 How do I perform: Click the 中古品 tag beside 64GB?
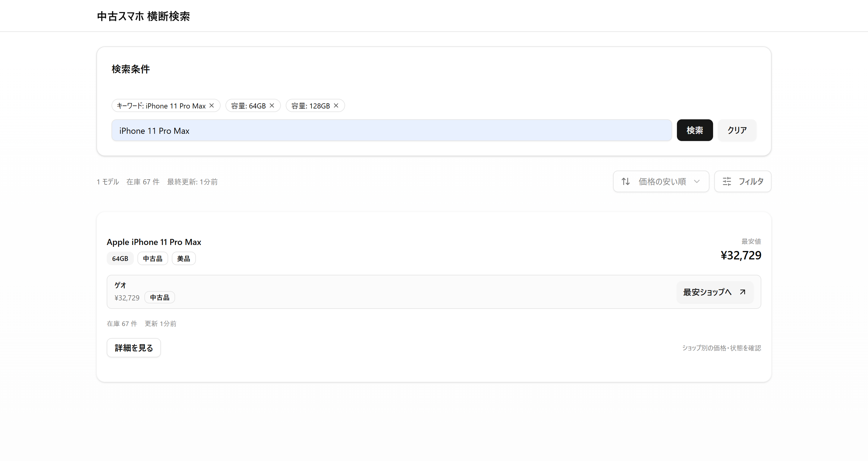(153, 259)
